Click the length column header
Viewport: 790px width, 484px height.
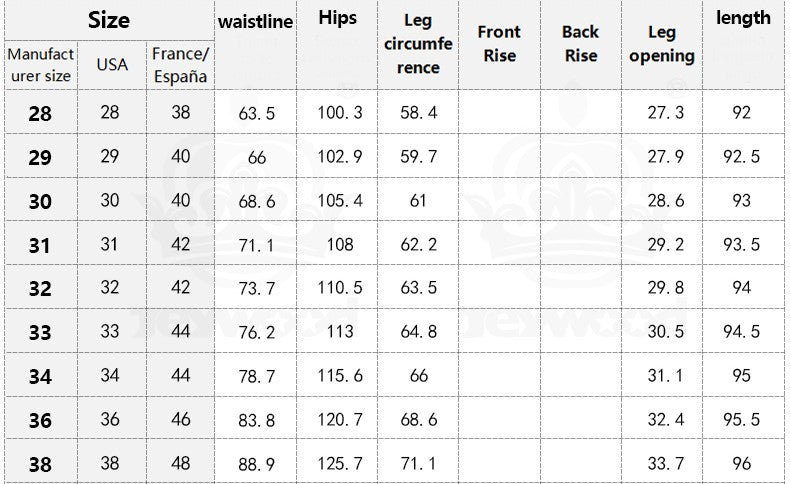point(743,18)
